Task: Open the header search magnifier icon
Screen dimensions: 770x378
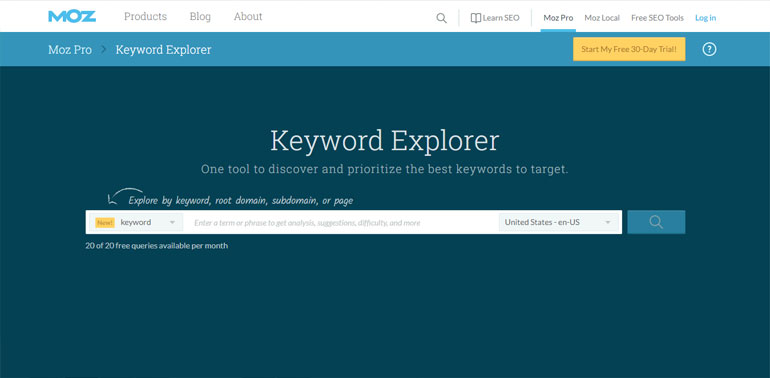Action: 441,18
